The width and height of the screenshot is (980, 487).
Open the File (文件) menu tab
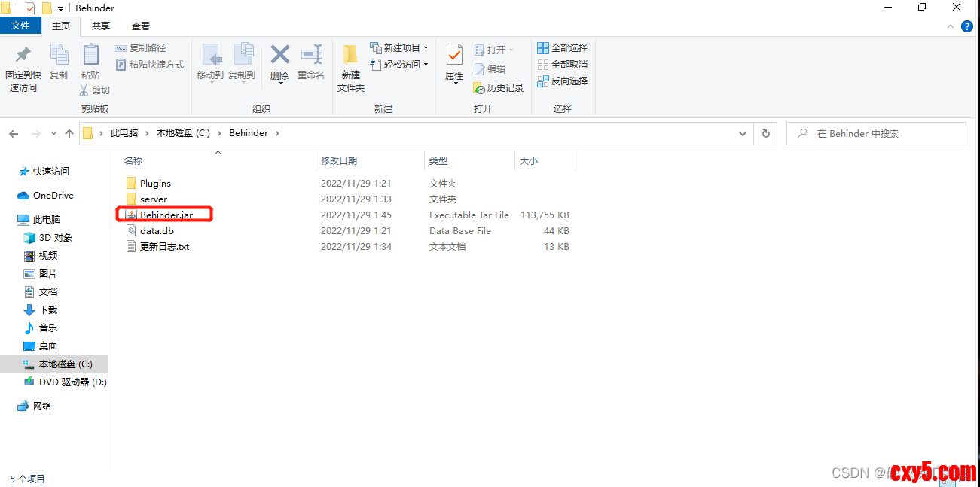(x=20, y=26)
